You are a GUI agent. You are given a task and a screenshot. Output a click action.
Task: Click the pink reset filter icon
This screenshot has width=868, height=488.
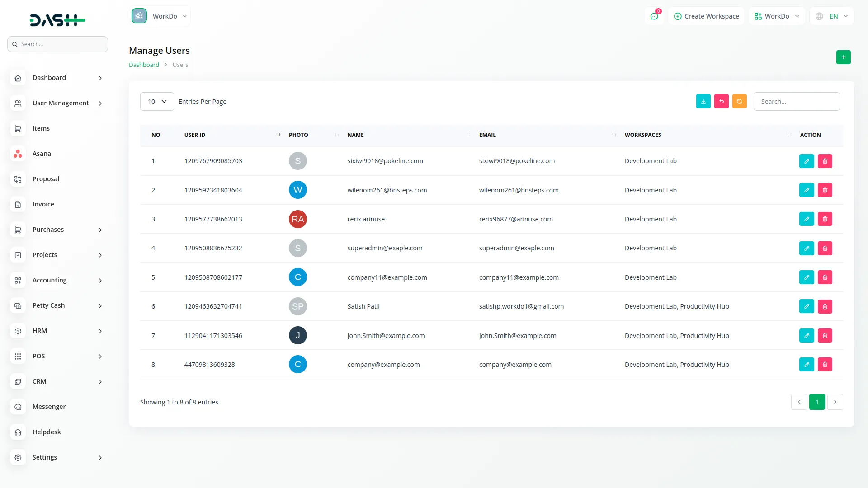[721, 101]
